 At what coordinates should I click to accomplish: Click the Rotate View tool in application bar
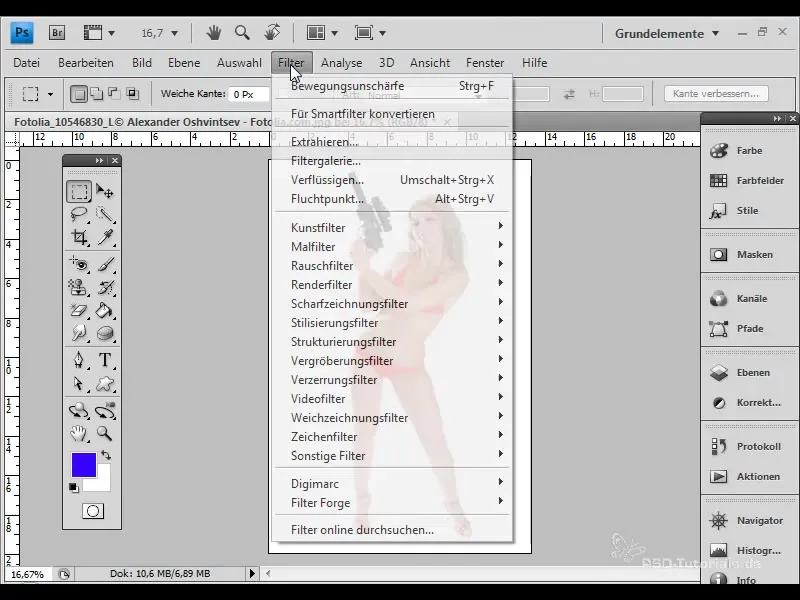point(272,33)
